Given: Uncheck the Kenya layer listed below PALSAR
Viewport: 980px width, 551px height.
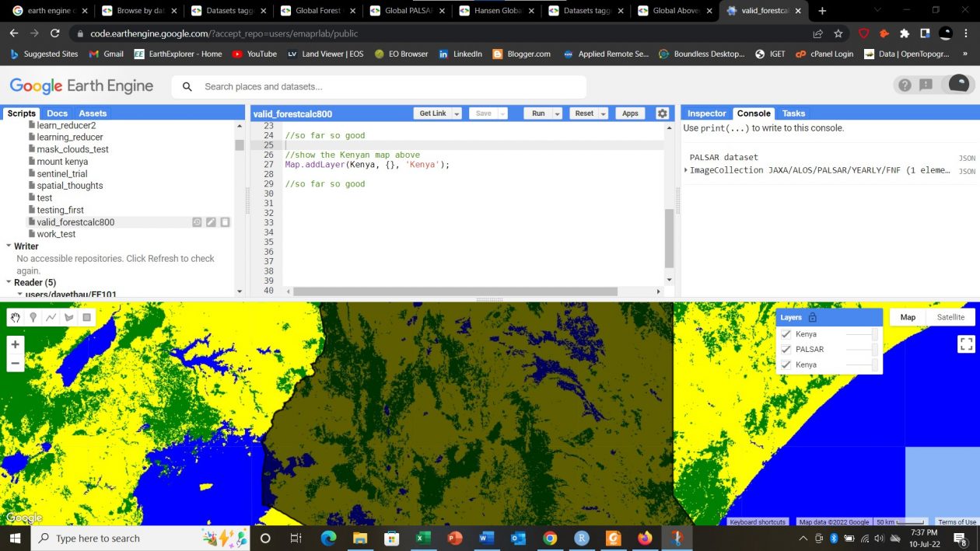Looking at the screenshot, I should tap(786, 365).
